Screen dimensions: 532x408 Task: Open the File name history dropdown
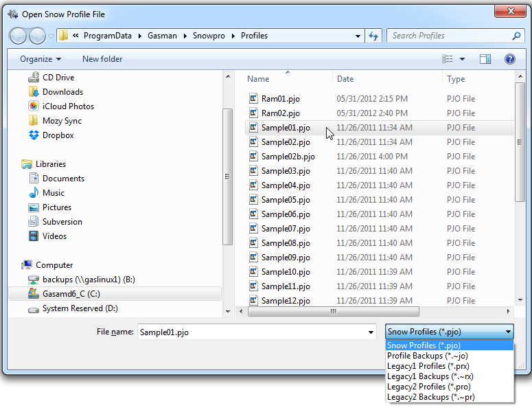(371, 332)
